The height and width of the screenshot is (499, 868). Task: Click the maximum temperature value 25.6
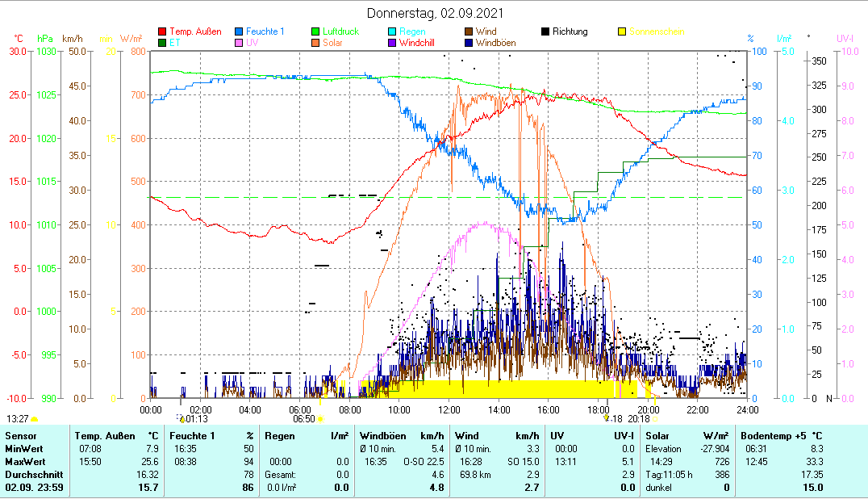point(150,462)
